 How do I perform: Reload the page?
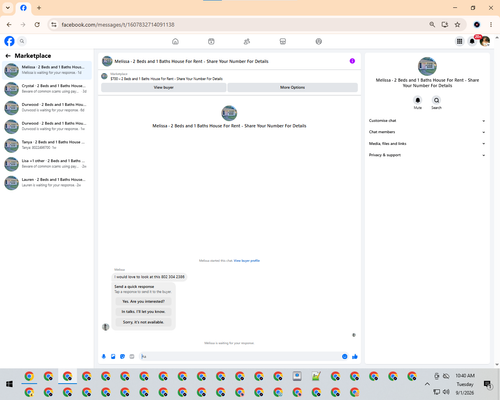pos(37,25)
